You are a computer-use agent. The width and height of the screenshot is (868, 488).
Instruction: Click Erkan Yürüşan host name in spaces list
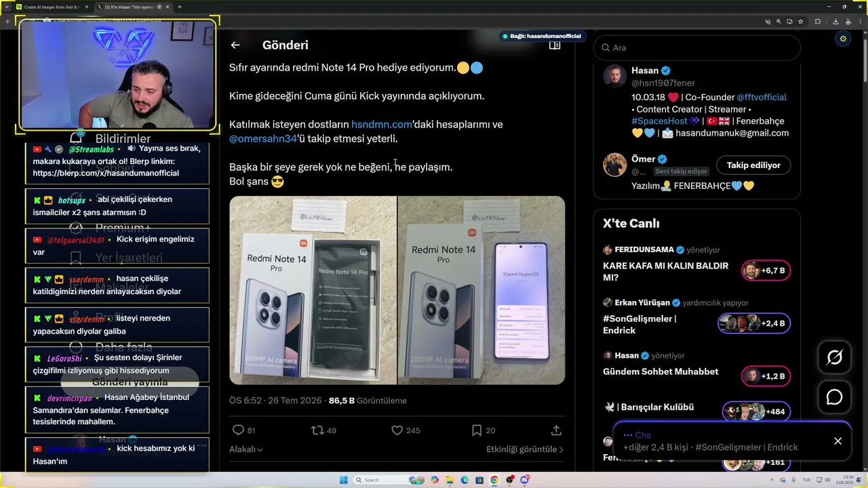tap(642, 302)
